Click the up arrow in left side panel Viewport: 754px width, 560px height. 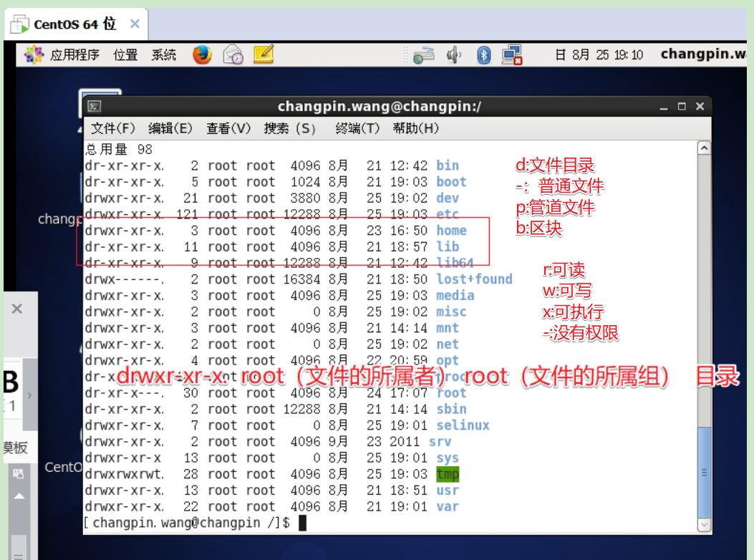tap(19, 496)
